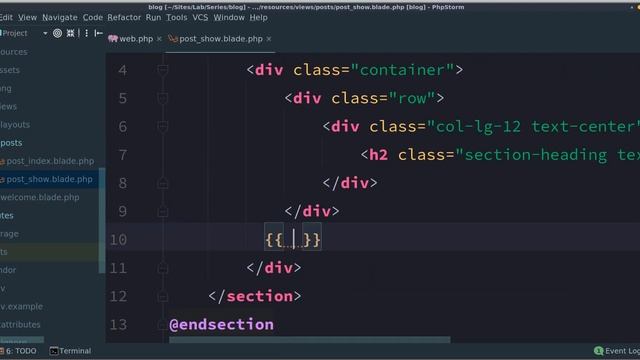This screenshot has height=360, width=640.
Task: Click the Project panel vertical scrollbar
Action: tap(102, 220)
